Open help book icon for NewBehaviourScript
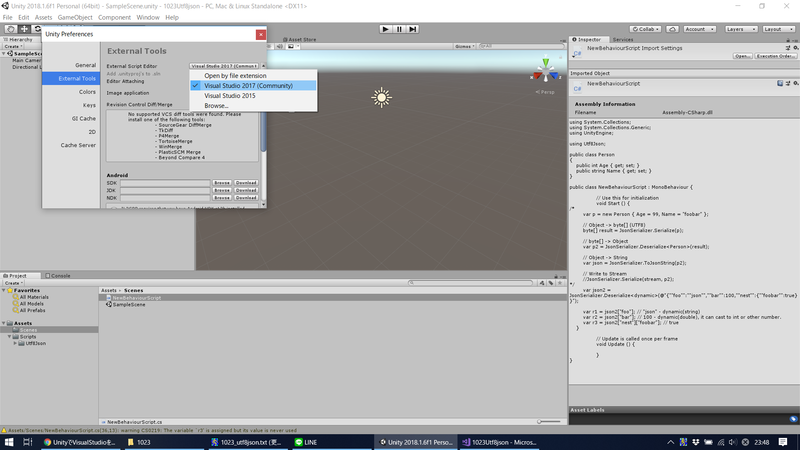This screenshot has width=800, height=450. [780, 83]
